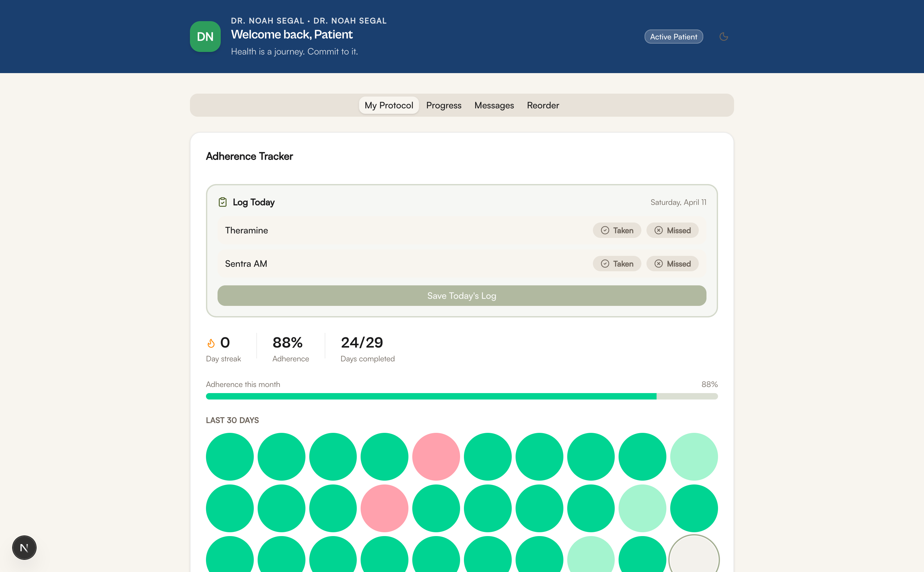Open the Reorder section
924x572 pixels.
coord(543,105)
